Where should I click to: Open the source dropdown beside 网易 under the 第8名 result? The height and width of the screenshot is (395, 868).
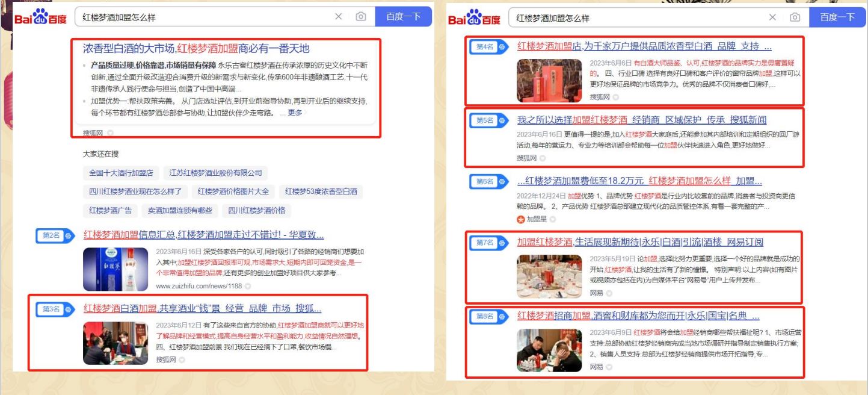click(x=609, y=366)
